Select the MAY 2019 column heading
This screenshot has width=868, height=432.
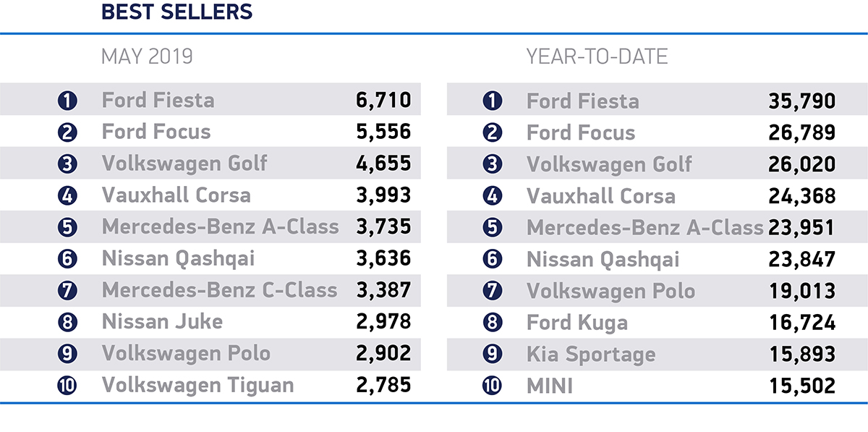[x=147, y=56]
